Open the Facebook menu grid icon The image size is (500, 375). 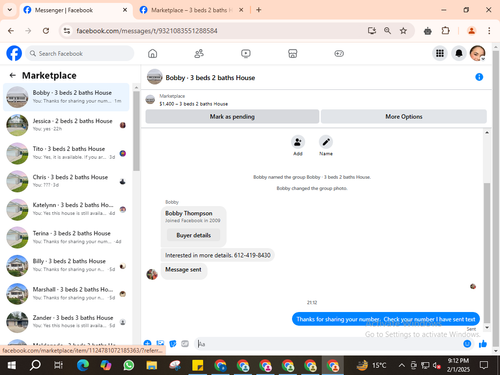[440, 53]
